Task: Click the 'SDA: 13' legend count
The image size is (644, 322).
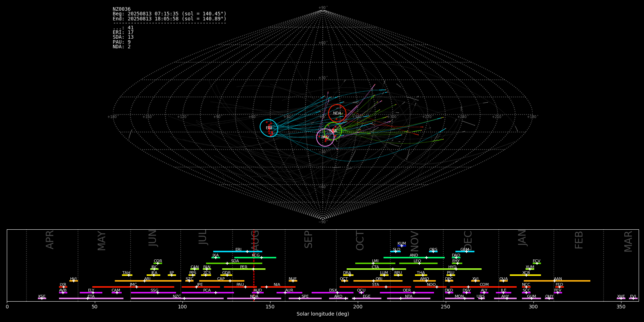Action: click(x=123, y=37)
